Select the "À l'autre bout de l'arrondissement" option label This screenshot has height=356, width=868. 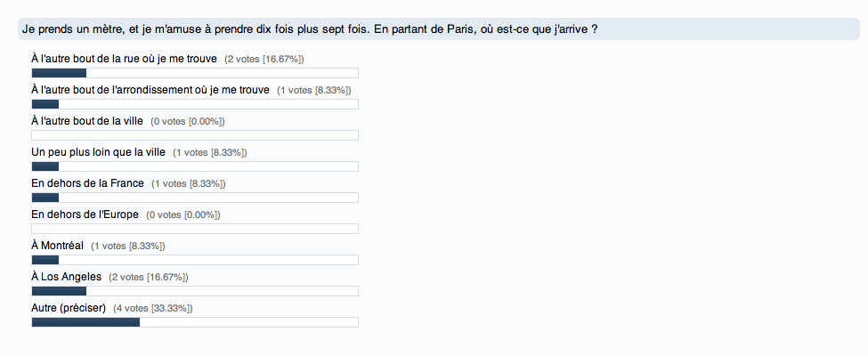point(150,90)
